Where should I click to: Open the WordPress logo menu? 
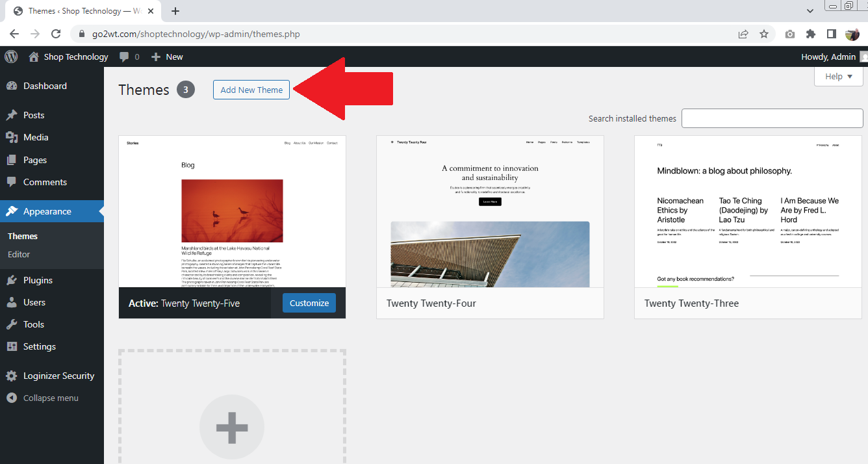(11, 57)
